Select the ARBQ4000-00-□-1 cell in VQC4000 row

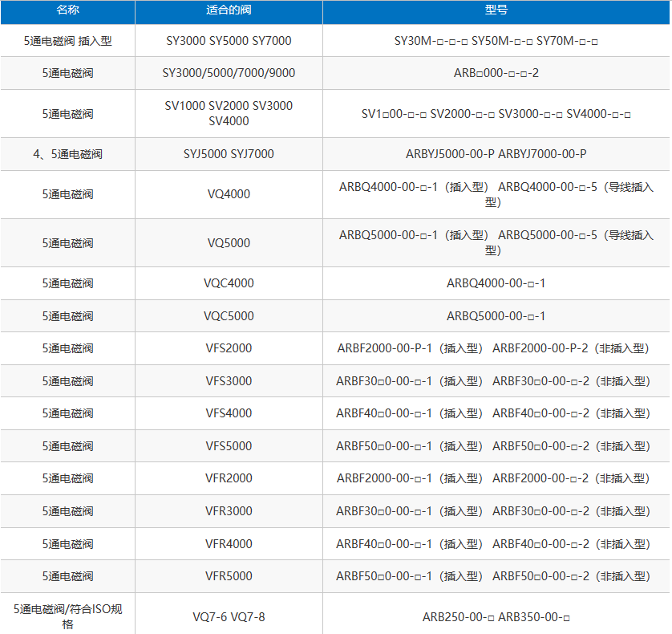point(496,283)
